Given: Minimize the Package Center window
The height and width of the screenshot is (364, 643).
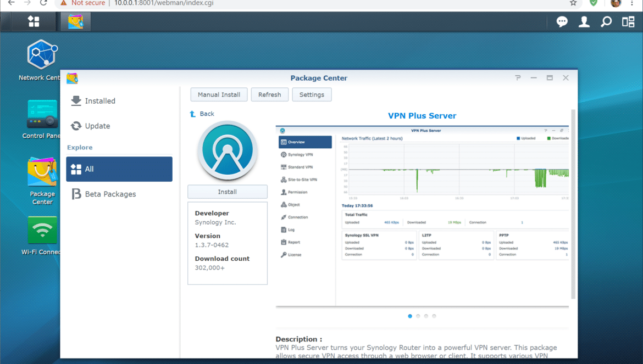Looking at the screenshot, I should coord(534,78).
